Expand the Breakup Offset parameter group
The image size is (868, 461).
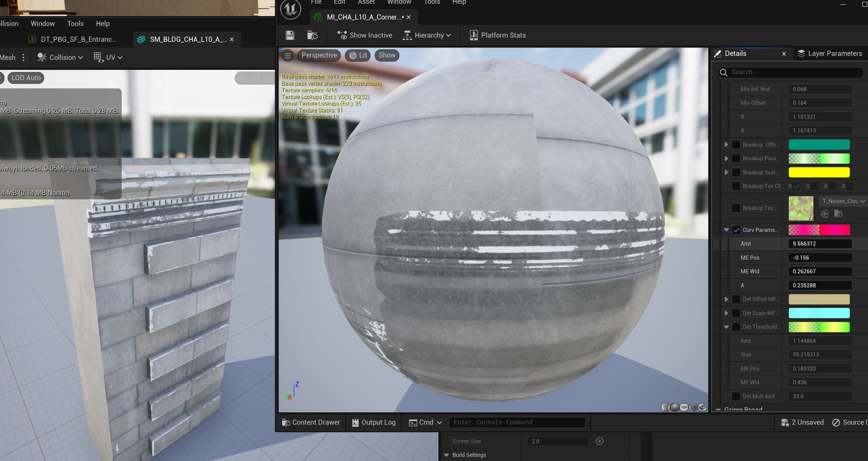[x=726, y=145]
